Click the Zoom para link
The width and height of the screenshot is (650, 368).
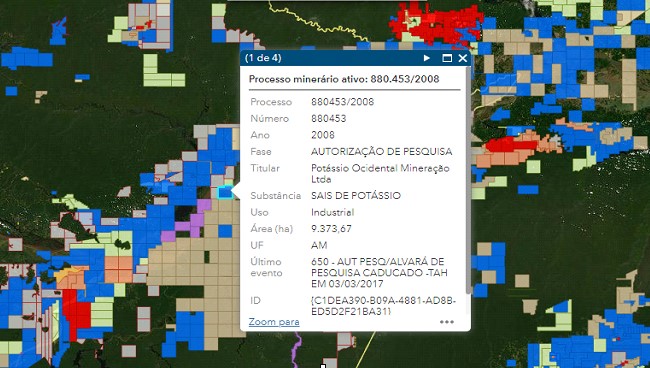coord(274,322)
